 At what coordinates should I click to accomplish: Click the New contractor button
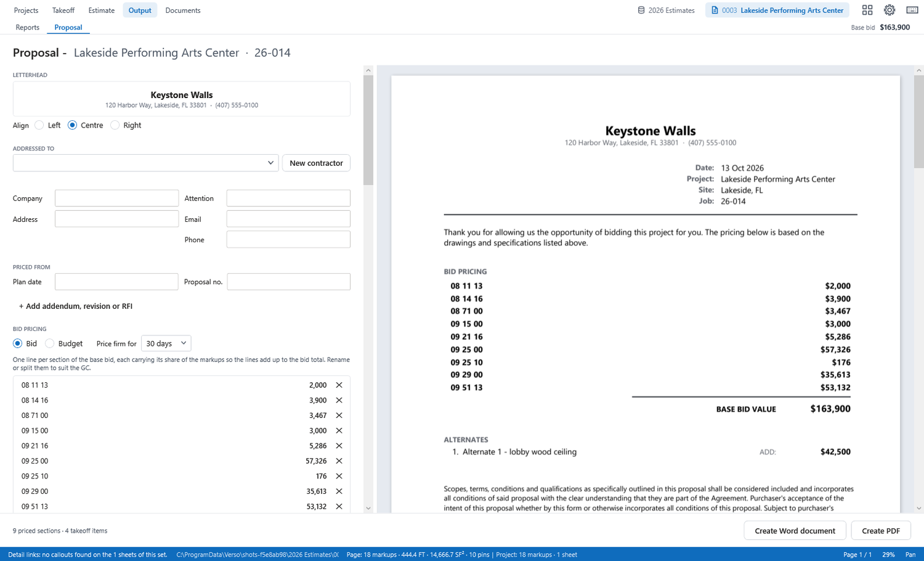[316, 163]
